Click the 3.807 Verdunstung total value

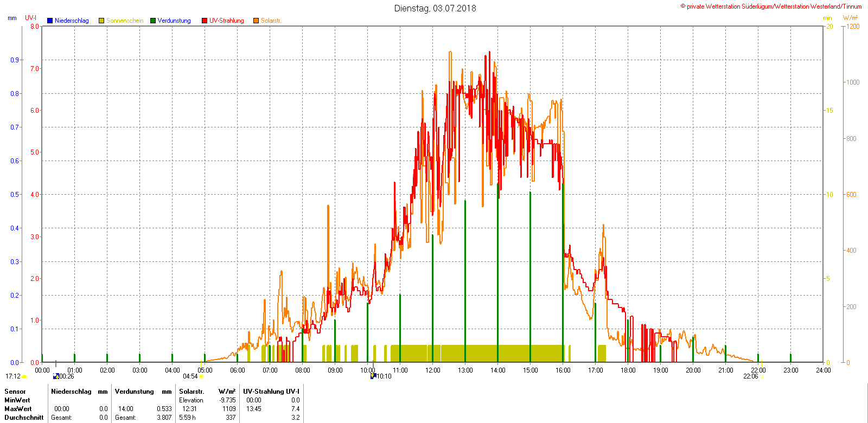(164, 418)
